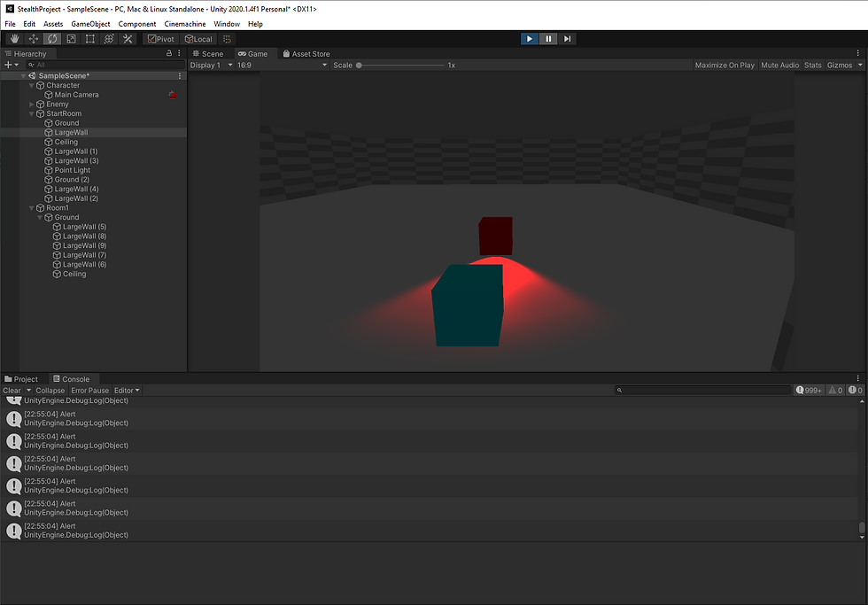868x605 pixels.
Task: Collapse the StartRoom object
Action: (x=32, y=113)
